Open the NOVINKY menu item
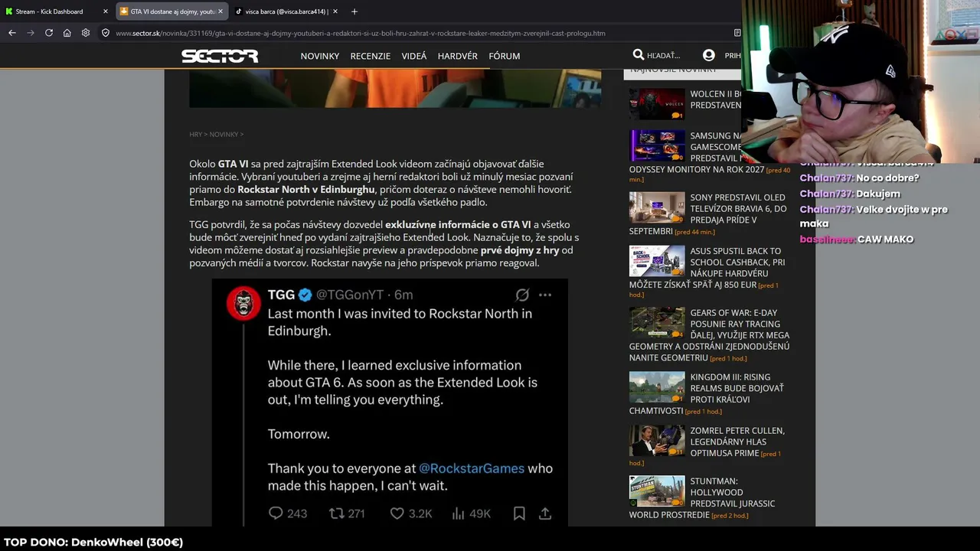 click(x=320, y=56)
